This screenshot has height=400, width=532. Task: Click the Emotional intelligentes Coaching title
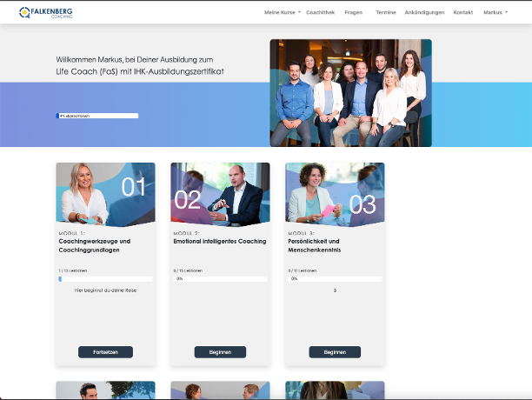pyautogui.click(x=220, y=241)
